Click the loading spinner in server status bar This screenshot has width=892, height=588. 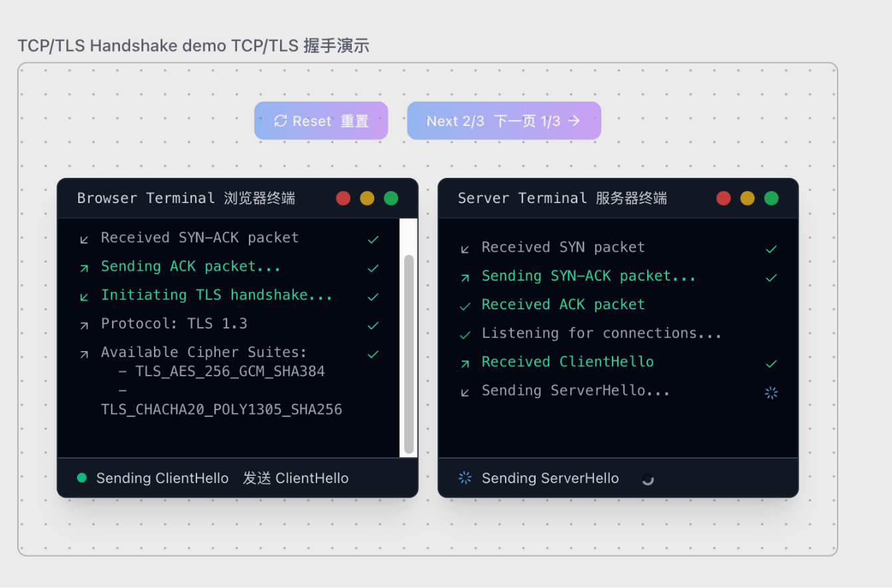tap(648, 479)
